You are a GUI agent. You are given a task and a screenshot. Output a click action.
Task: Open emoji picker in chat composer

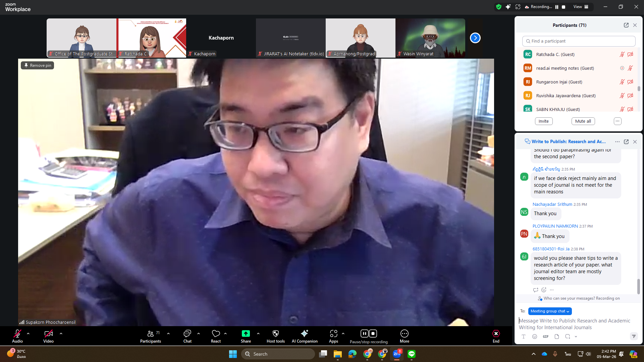(535, 337)
